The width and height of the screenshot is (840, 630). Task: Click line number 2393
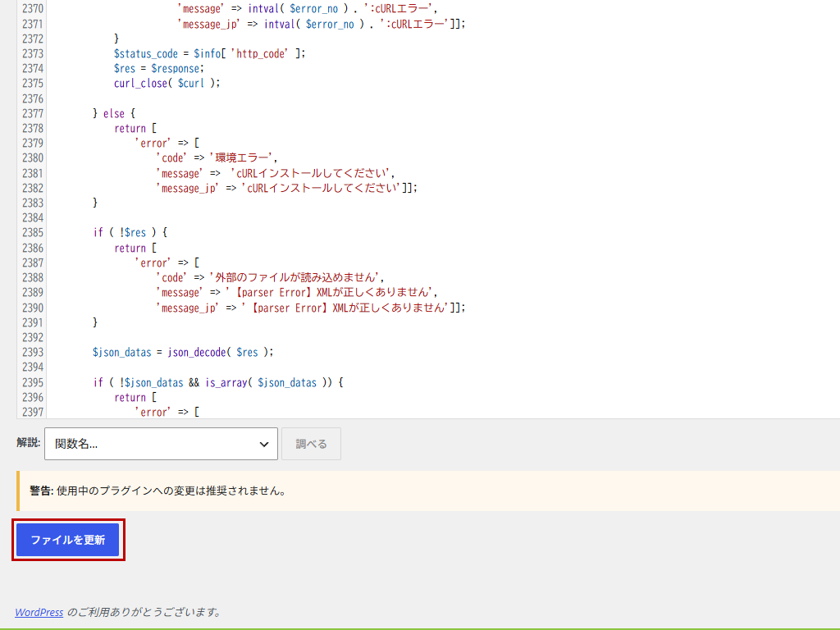[33, 352]
